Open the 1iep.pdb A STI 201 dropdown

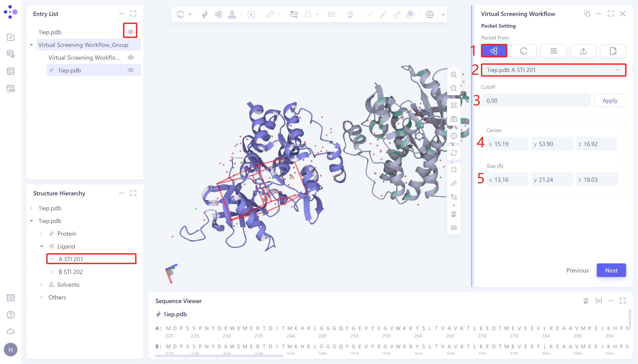coord(553,70)
